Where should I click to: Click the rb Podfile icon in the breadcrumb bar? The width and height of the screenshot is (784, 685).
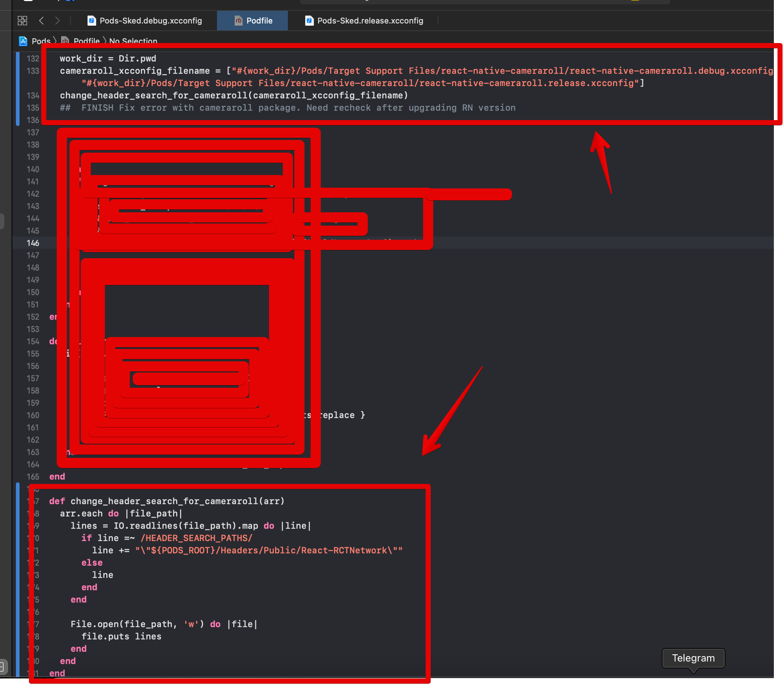tap(65, 41)
